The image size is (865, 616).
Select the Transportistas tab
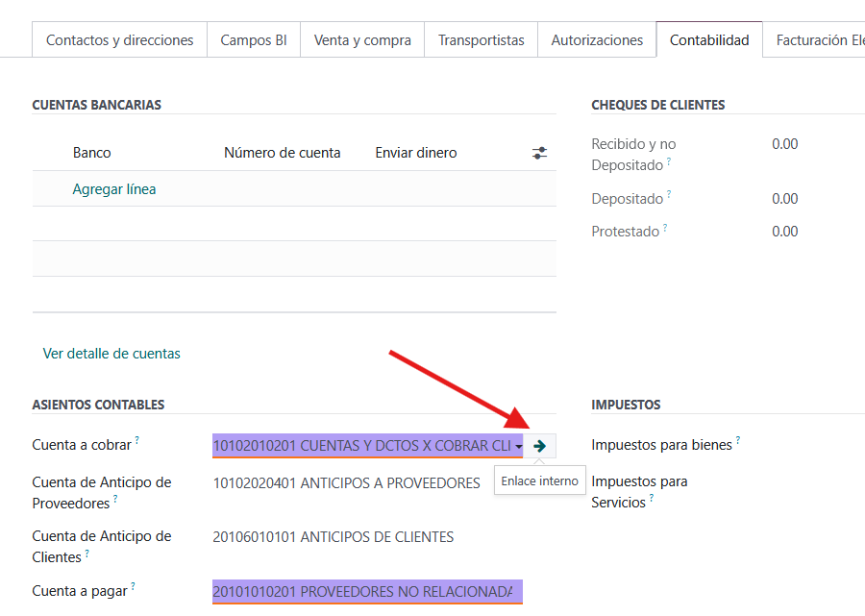click(481, 40)
